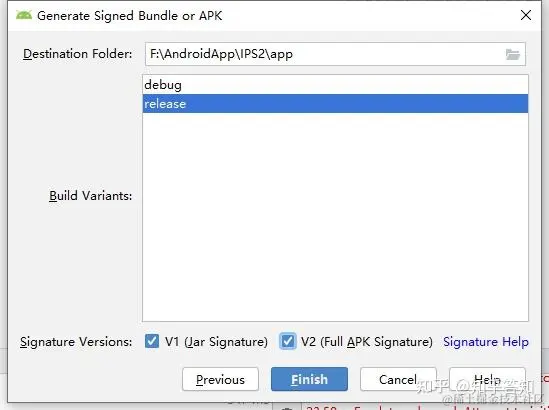Toggle the V1 (Jar Signature) checkbox
The height and width of the screenshot is (410, 549).
pyautogui.click(x=152, y=341)
